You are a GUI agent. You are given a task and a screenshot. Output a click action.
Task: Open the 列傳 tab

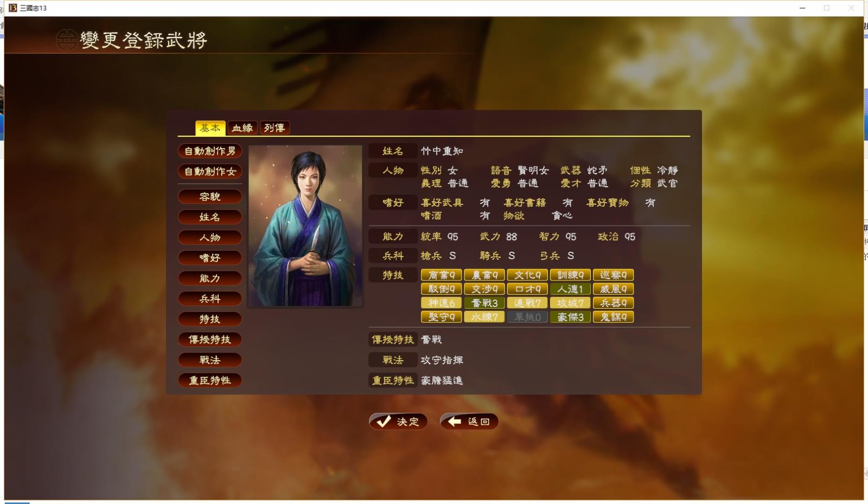275,128
